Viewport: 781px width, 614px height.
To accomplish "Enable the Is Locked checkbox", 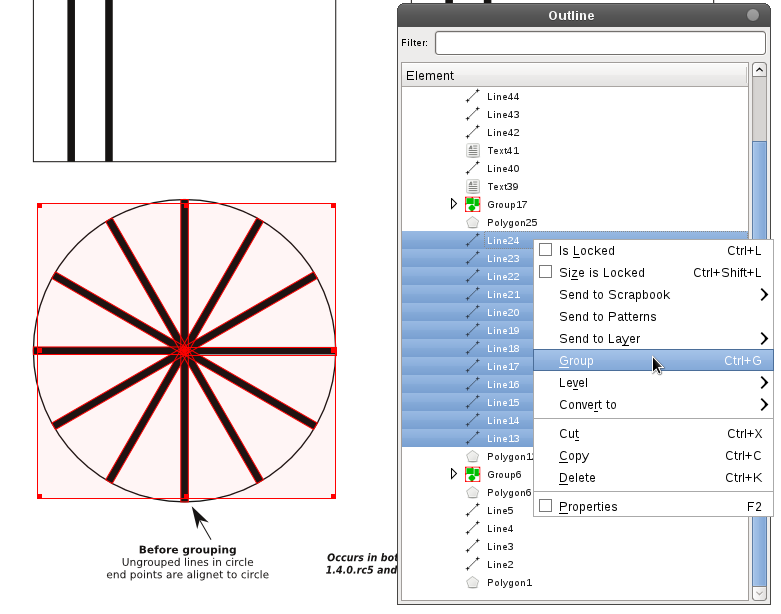I will [546, 251].
